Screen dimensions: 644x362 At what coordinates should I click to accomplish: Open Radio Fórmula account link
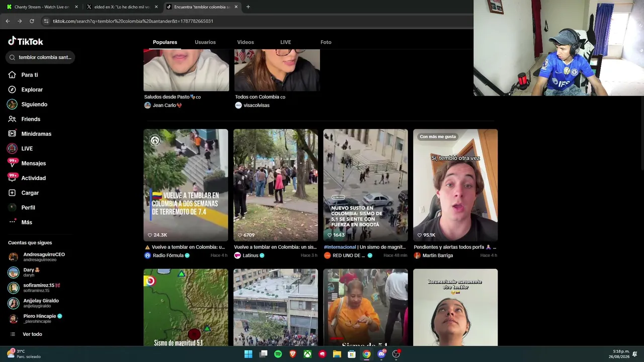[168, 255]
